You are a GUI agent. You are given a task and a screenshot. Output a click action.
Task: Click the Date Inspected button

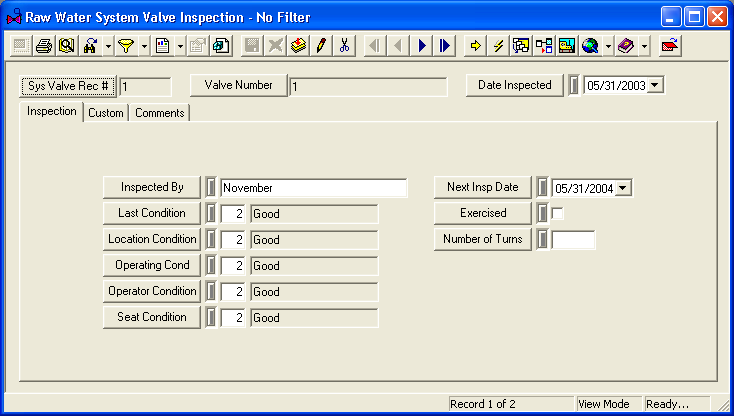click(514, 85)
